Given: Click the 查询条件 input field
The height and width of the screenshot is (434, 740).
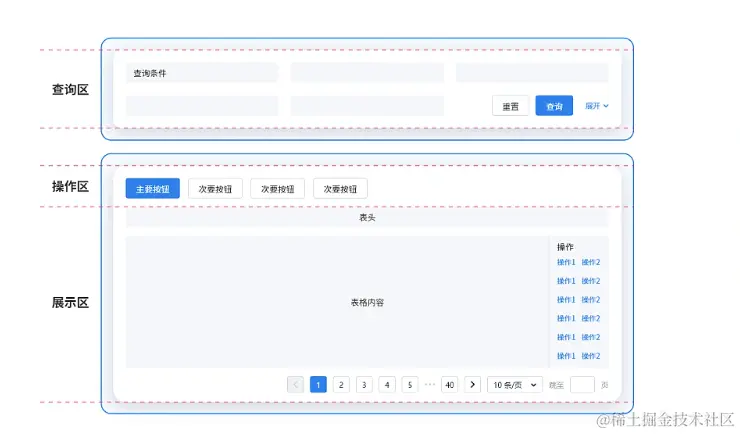Looking at the screenshot, I should [x=202, y=73].
